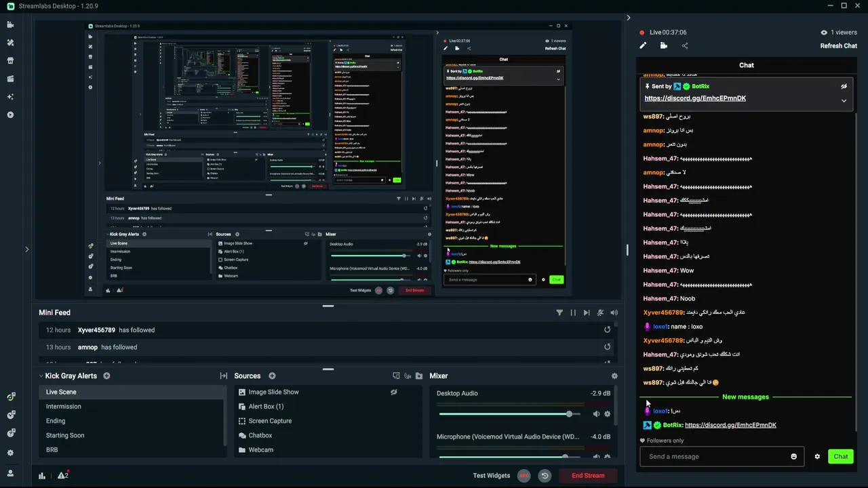This screenshot has height=488, width=868.
Task: Open chat settings gear
Action: click(x=817, y=457)
